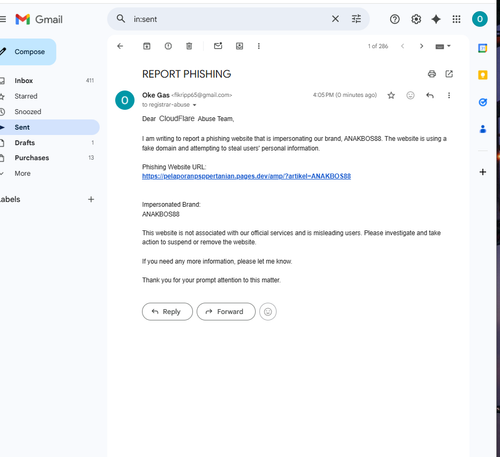This screenshot has width=500, height=457.
Task: Star the email from Oke Gas
Action: (x=391, y=96)
